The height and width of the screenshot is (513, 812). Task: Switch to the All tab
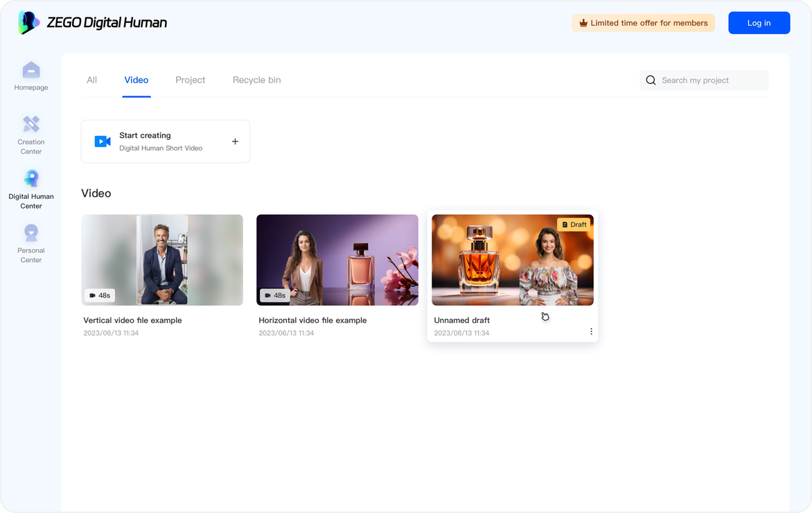click(x=91, y=80)
